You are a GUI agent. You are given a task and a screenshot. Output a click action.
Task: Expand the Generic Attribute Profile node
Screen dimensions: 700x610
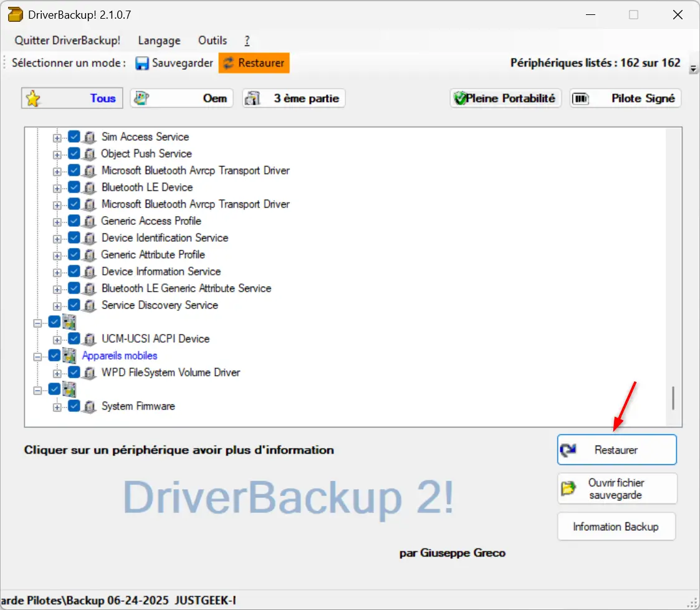[57, 255]
